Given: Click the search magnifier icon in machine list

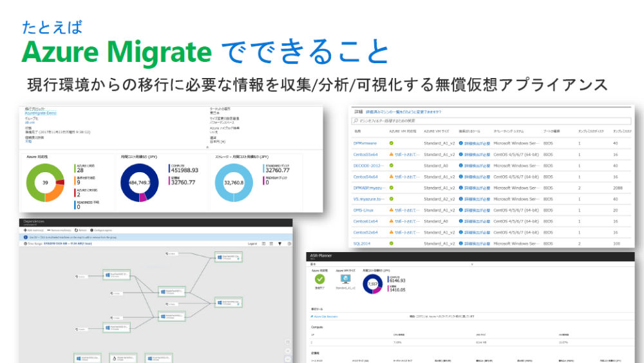Looking at the screenshot, I should pyautogui.click(x=355, y=121).
